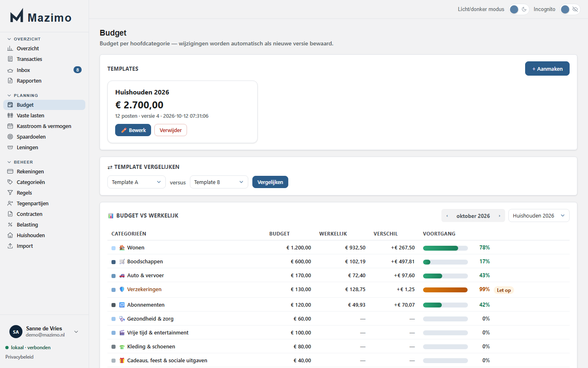
Task: Click the Categorieën tag icon
Action: coord(10,182)
